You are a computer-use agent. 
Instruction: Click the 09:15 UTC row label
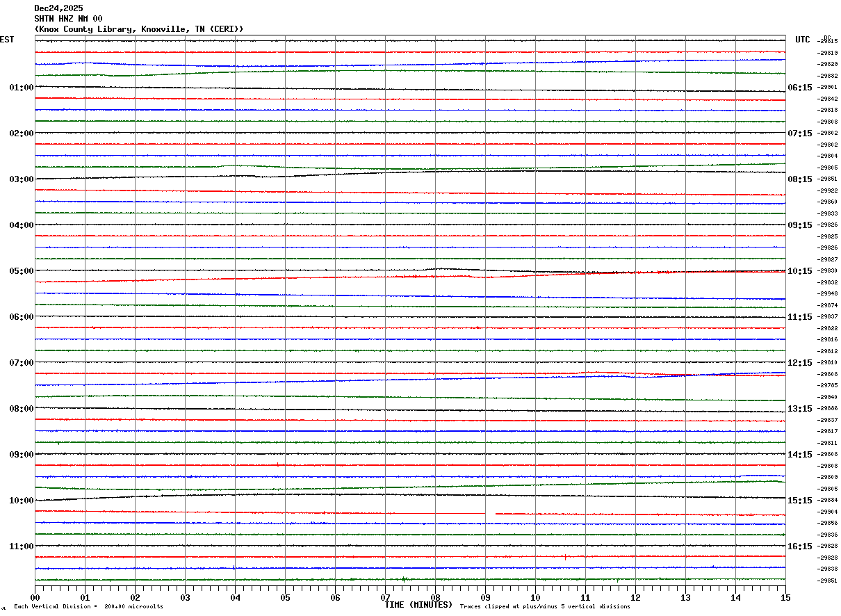pyautogui.click(x=800, y=225)
